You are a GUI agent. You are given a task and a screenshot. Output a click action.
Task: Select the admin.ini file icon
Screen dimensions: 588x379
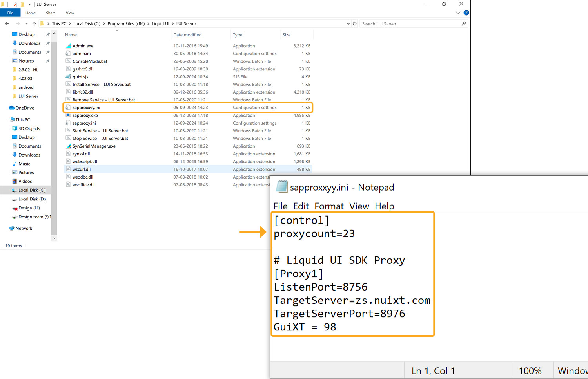coord(68,54)
